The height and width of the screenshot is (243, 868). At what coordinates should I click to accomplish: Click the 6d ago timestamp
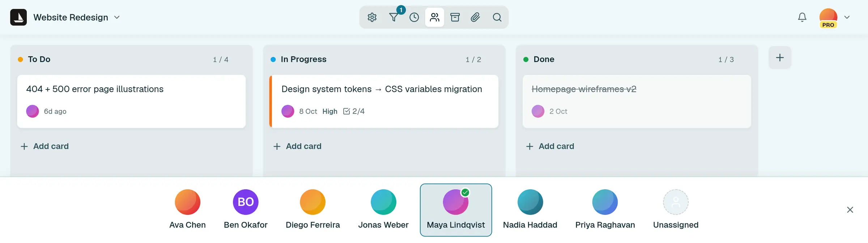(x=55, y=112)
